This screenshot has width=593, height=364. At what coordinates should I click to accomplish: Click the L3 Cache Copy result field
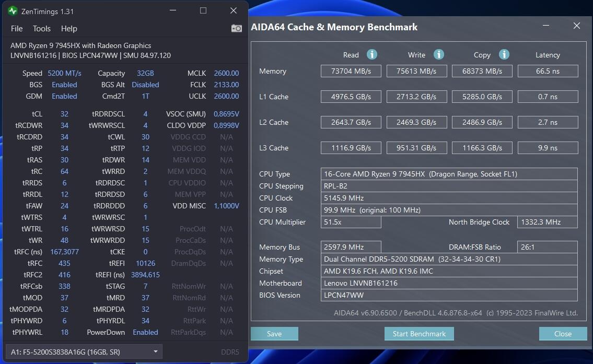click(x=482, y=148)
